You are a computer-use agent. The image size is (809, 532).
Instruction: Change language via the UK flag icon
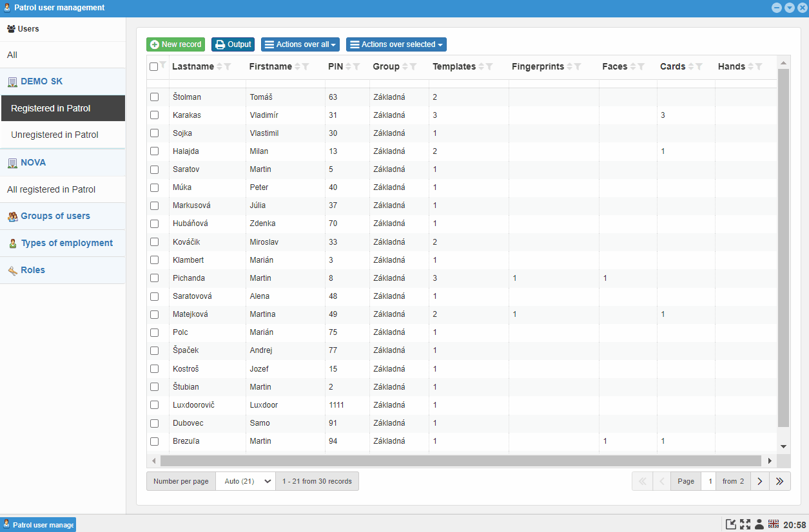click(774, 524)
